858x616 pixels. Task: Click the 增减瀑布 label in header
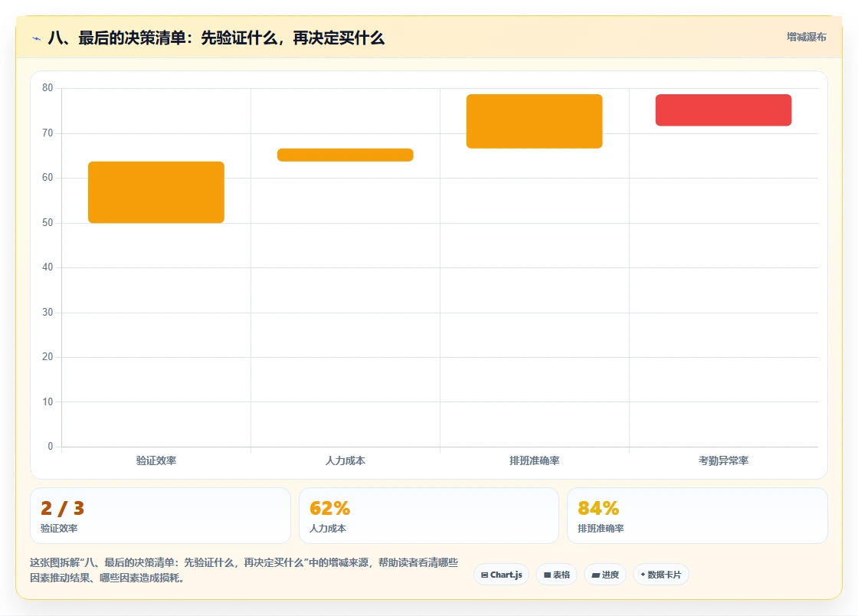(806, 37)
